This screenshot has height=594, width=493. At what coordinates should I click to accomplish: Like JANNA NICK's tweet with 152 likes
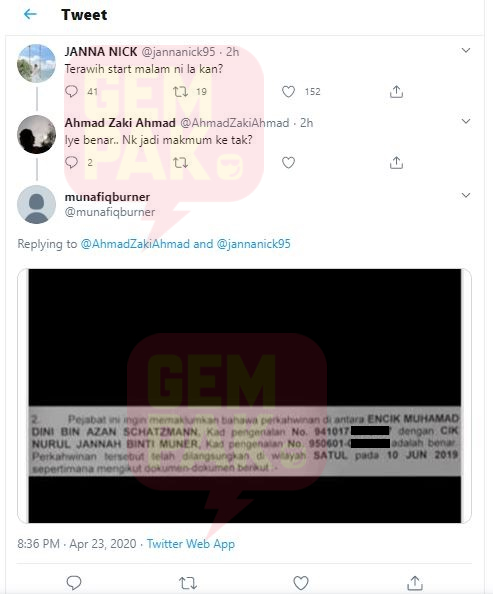288,91
